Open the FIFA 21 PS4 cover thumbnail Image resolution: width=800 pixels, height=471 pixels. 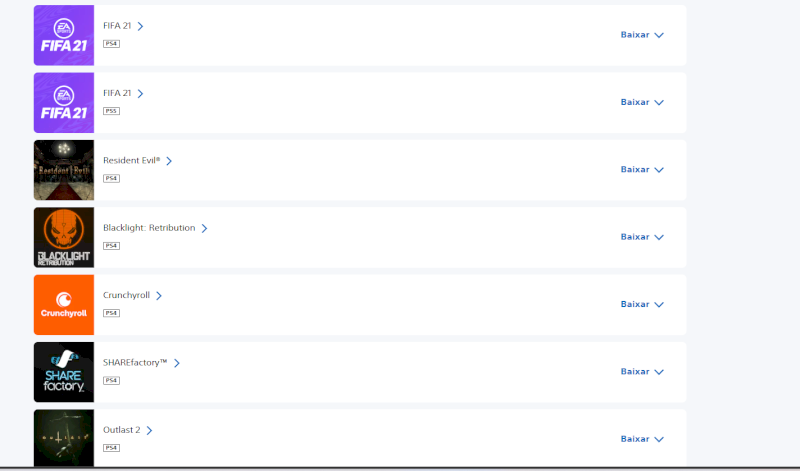[x=64, y=35]
